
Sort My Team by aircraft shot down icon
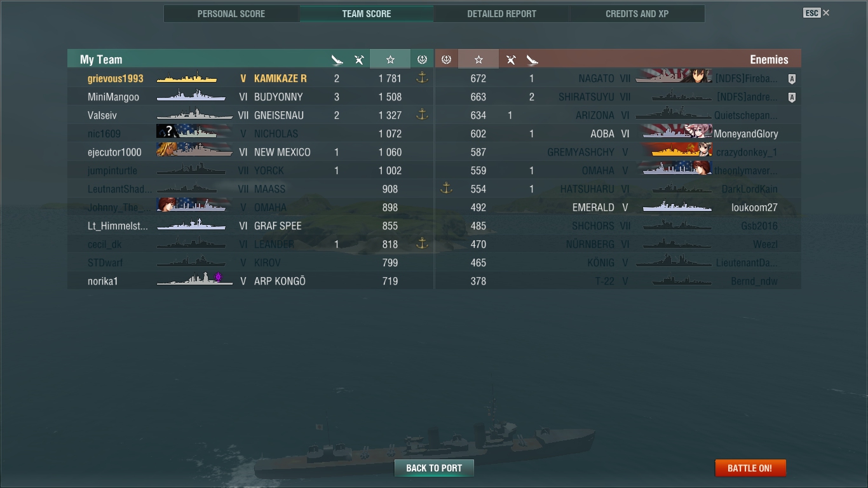coord(359,60)
